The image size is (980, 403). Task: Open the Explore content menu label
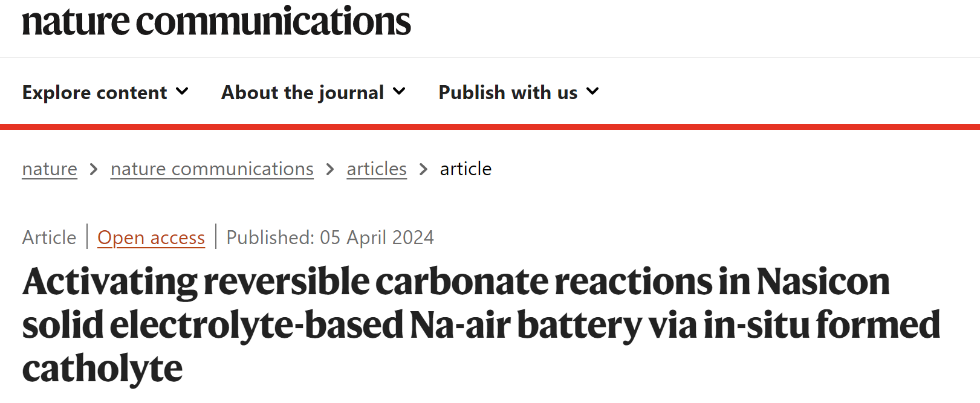point(94,92)
